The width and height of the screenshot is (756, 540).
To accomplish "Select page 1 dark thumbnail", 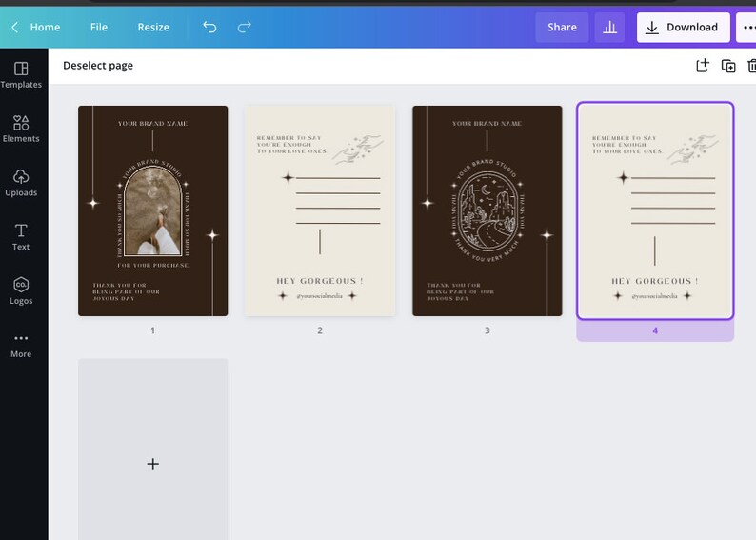I will 153,210.
